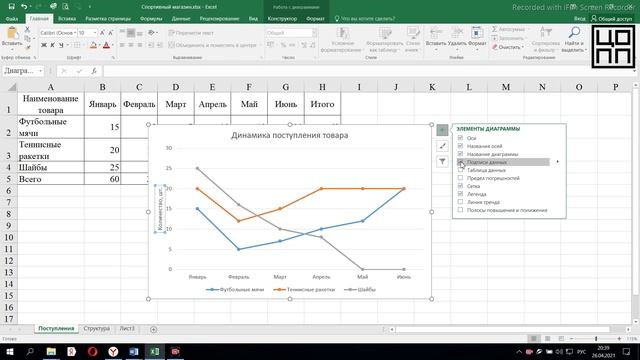Click the Вход sign-in link
The height and width of the screenshot is (360, 640).
click(x=579, y=19)
